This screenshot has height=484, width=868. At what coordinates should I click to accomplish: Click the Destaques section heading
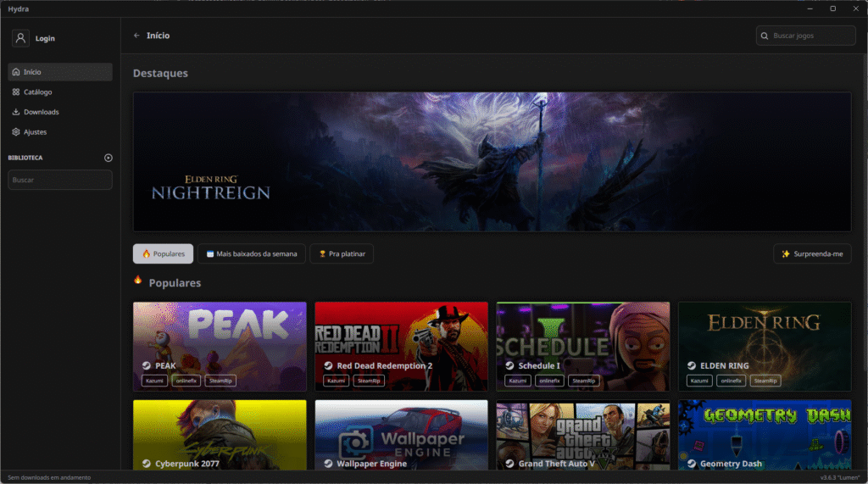click(160, 73)
